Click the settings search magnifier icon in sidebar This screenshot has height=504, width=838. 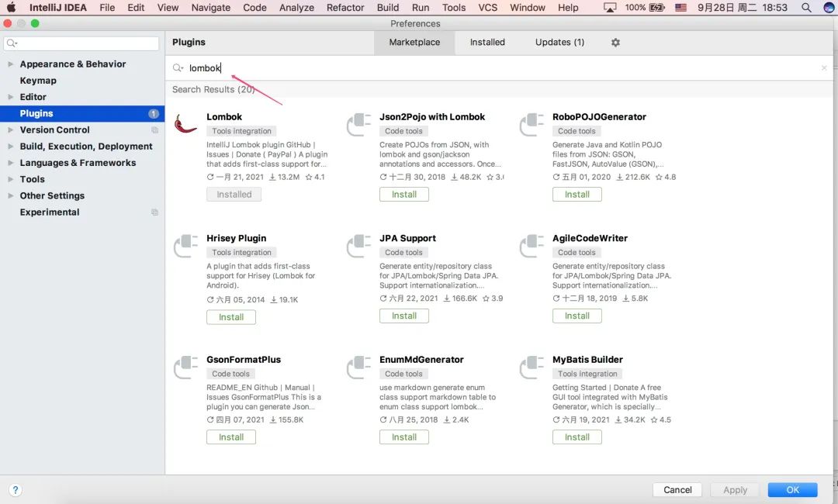[x=12, y=43]
